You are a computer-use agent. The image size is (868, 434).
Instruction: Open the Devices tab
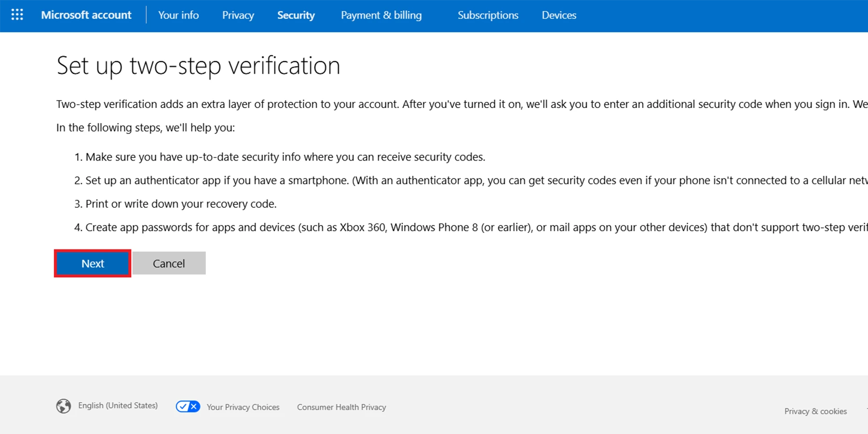[x=559, y=15]
